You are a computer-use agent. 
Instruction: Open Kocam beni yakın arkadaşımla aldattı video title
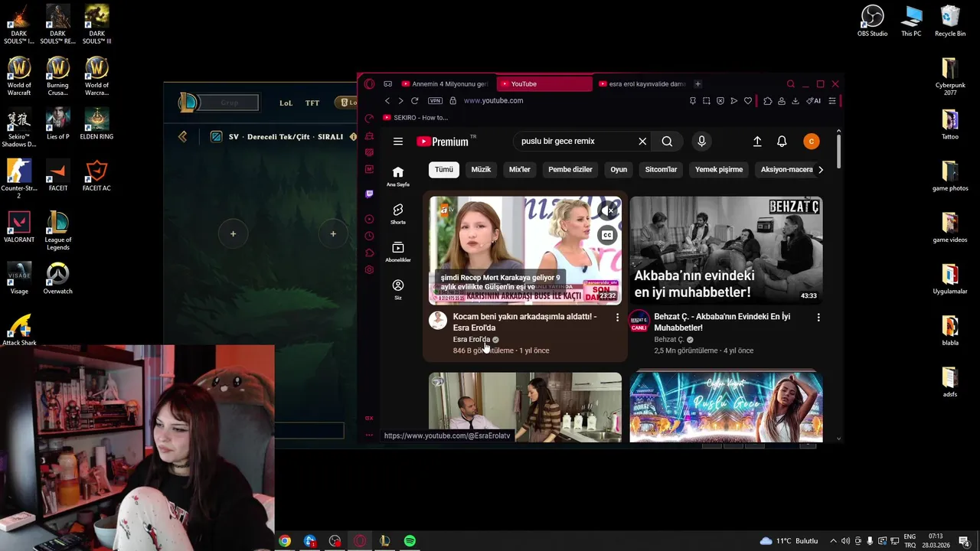coord(524,322)
